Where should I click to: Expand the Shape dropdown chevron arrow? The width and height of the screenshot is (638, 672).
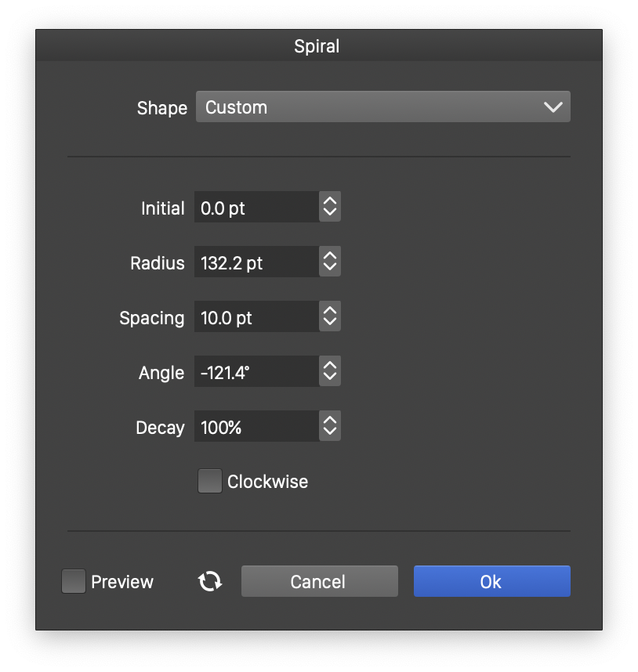pos(553,107)
